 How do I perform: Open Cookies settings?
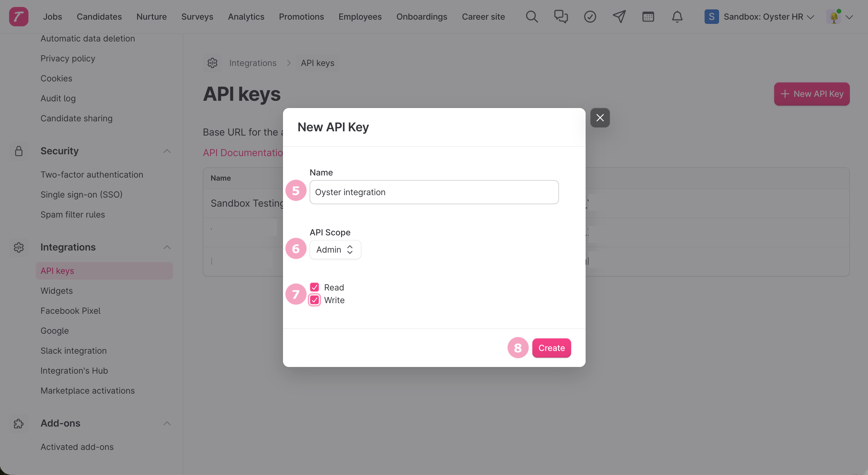(x=56, y=78)
